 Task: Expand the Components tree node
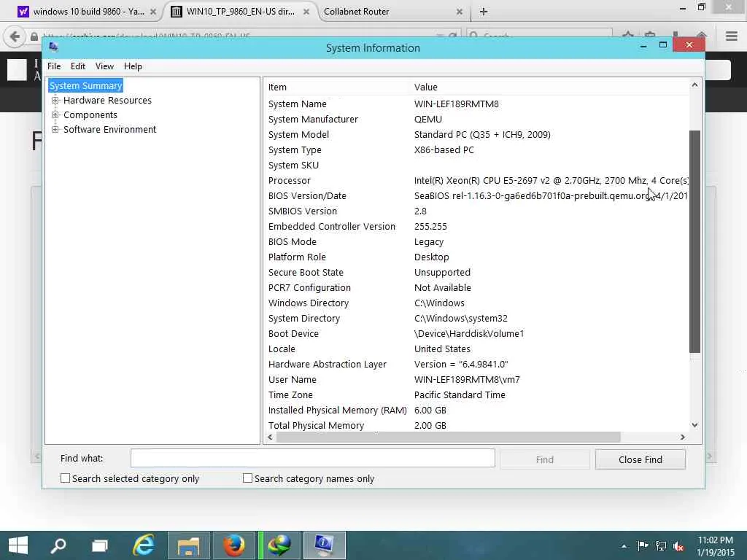[x=55, y=114]
